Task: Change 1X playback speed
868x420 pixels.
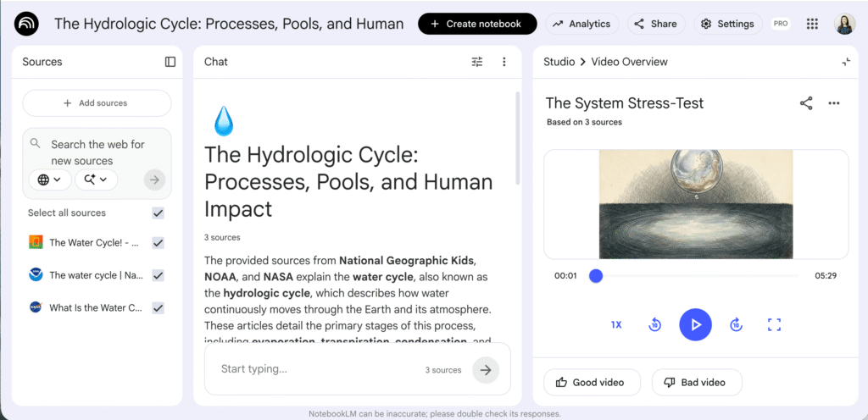Action: click(x=616, y=325)
